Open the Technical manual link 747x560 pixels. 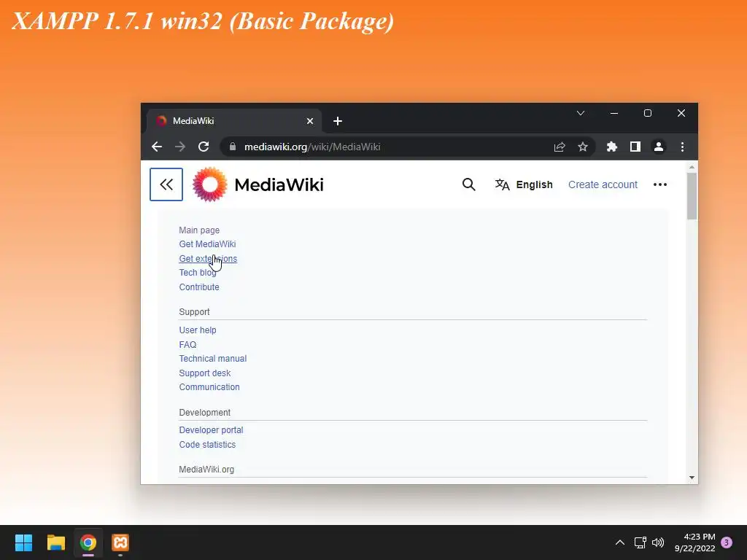[212, 359]
